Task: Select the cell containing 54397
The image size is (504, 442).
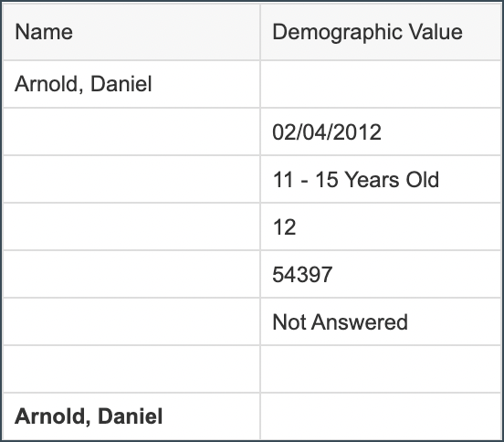Action: pyautogui.click(x=381, y=274)
